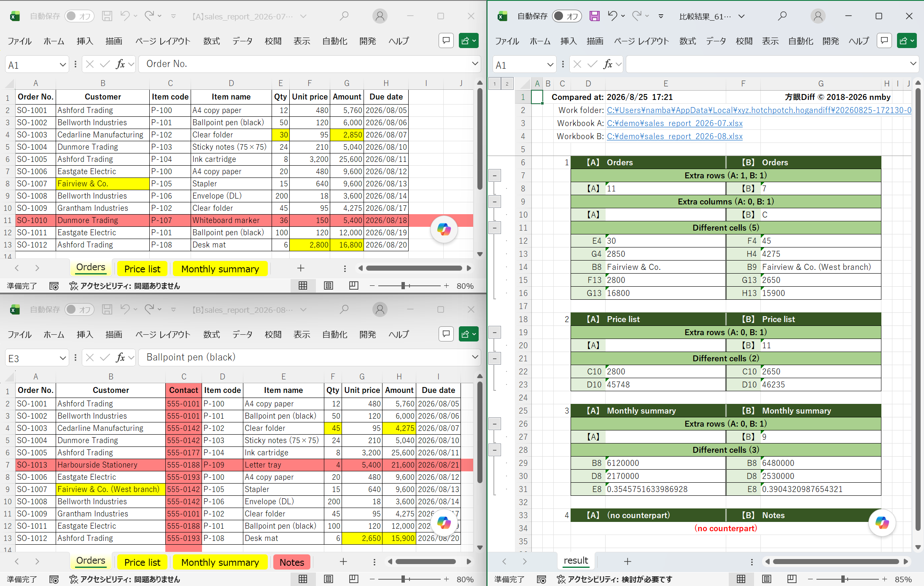924x586 pixels.
Task: Show outline level 1 in the result sheet
Action: pos(495,83)
